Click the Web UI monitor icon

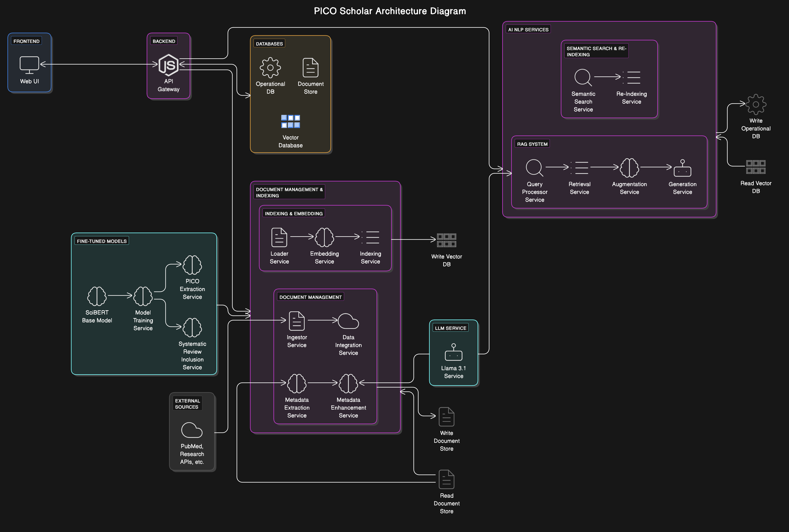pyautogui.click(x=29, y=64)
